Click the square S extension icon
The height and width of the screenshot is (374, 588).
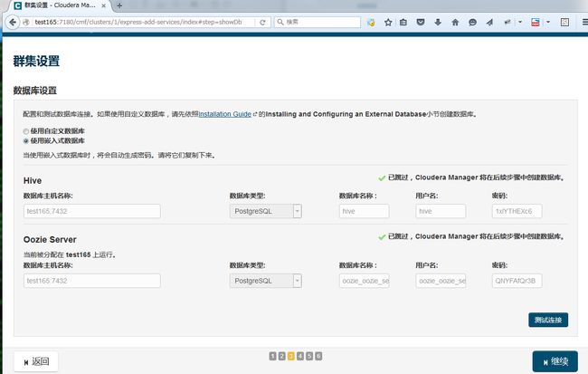pos(564,22)
